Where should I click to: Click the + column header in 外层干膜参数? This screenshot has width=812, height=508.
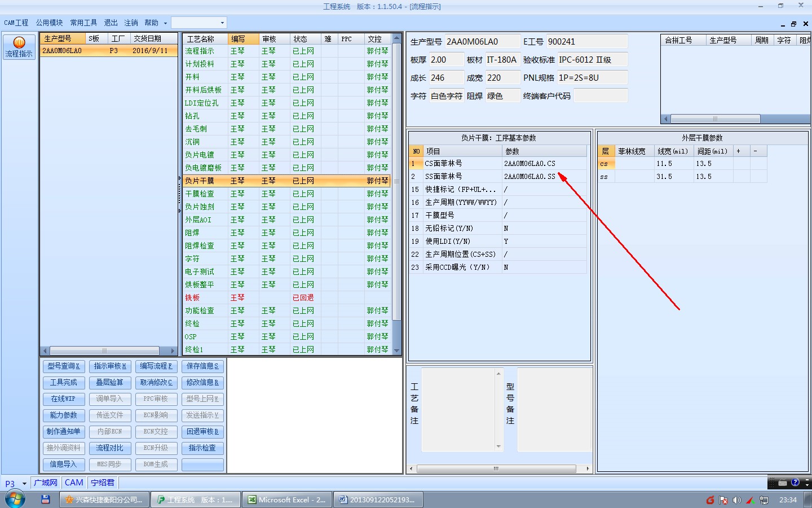742,151
